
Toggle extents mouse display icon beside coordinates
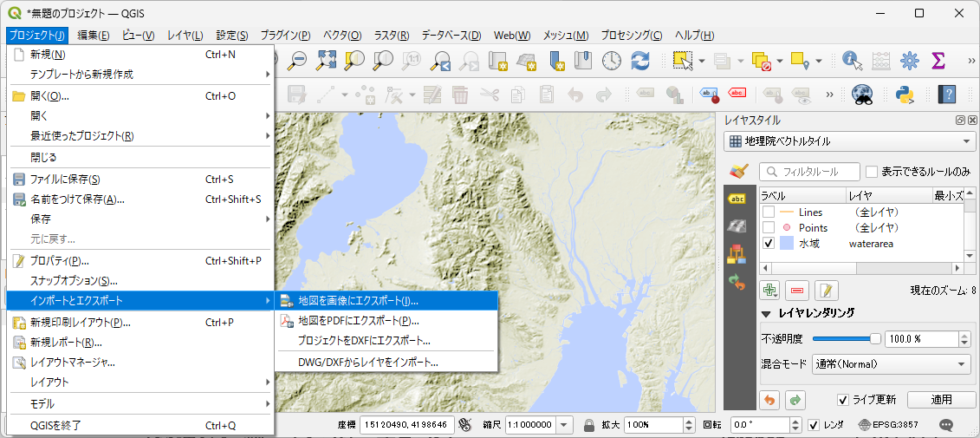point(465,425)
